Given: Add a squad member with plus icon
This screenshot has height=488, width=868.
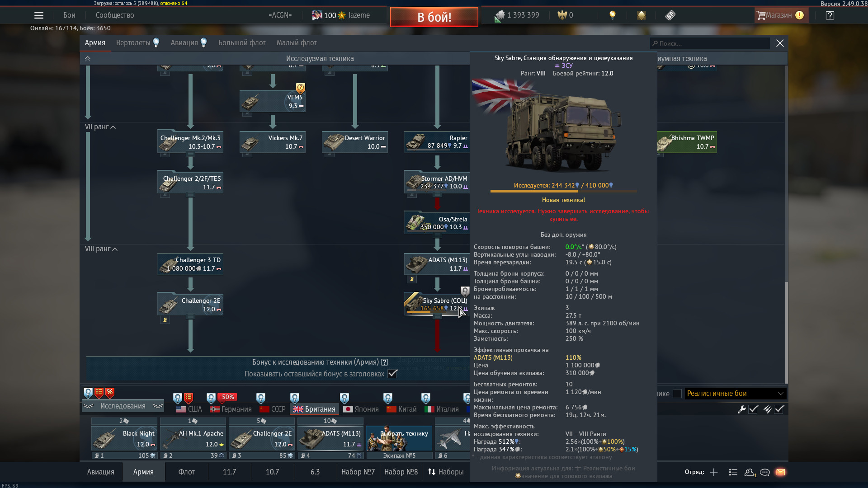Looking at the screenshot, I should pos(714,472).
